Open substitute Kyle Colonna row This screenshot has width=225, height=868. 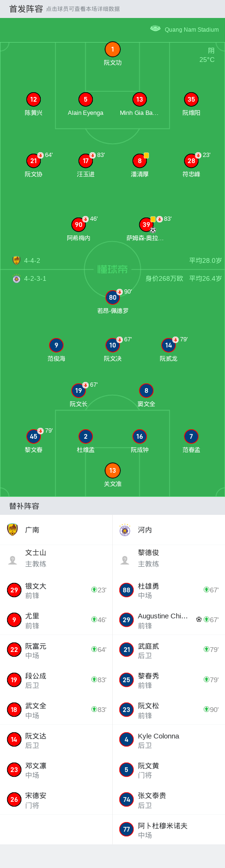(x=169, y=740)
